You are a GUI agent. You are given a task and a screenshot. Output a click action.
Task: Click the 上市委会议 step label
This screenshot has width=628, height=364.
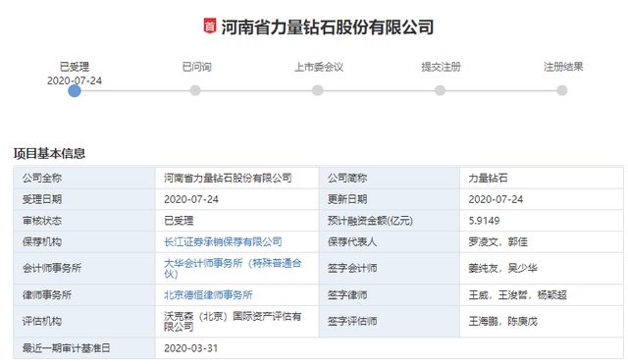(319, 67)
